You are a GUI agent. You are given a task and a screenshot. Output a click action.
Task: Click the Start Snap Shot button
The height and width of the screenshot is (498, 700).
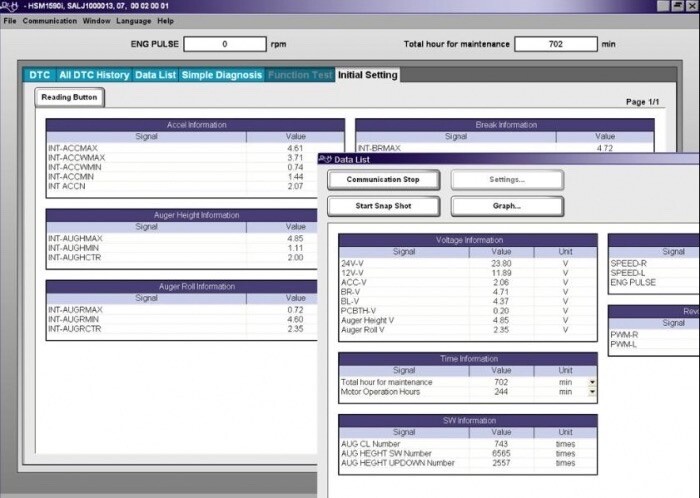click(383, 206)
